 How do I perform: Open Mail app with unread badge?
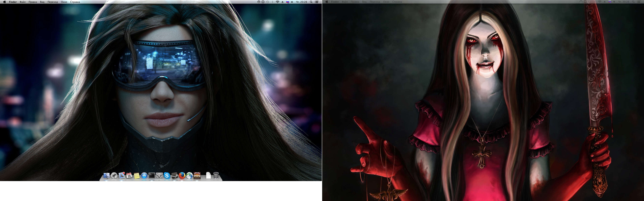pyautogui.click(x=122, y=176)
